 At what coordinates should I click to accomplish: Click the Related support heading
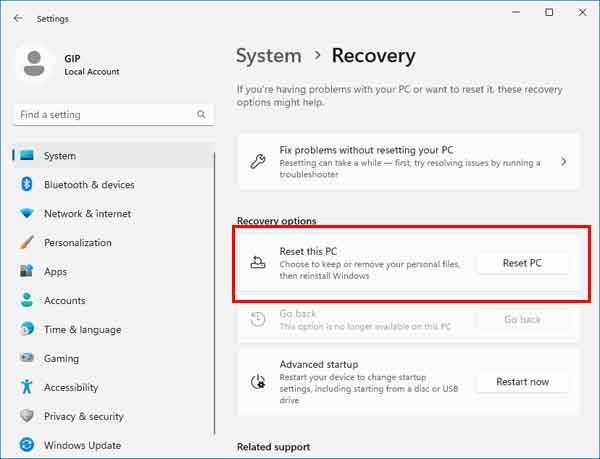point(274,446)
